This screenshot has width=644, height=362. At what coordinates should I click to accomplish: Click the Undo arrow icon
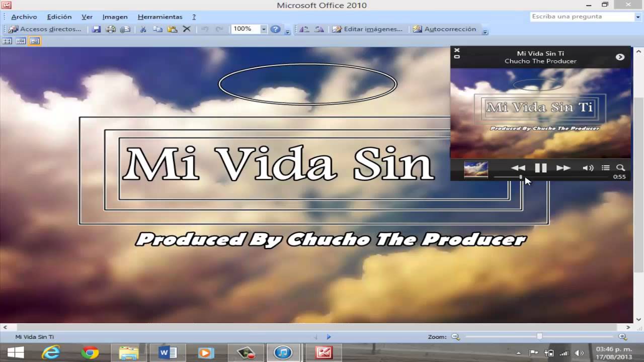pos(205,29)
